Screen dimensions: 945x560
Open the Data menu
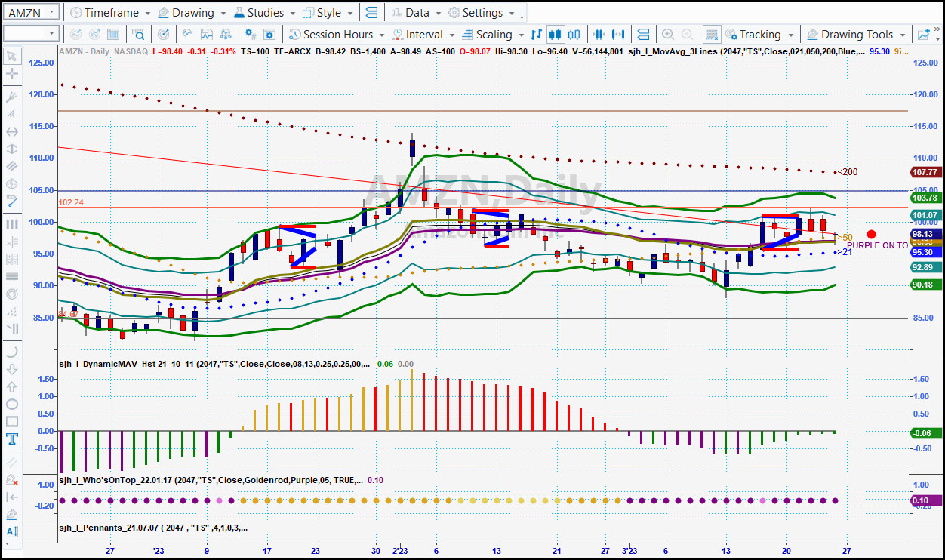pos(417,13)
